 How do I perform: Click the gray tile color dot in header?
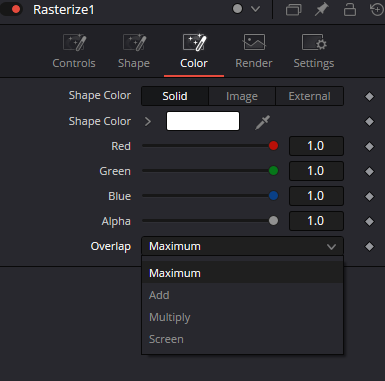(x=237, y=9)
